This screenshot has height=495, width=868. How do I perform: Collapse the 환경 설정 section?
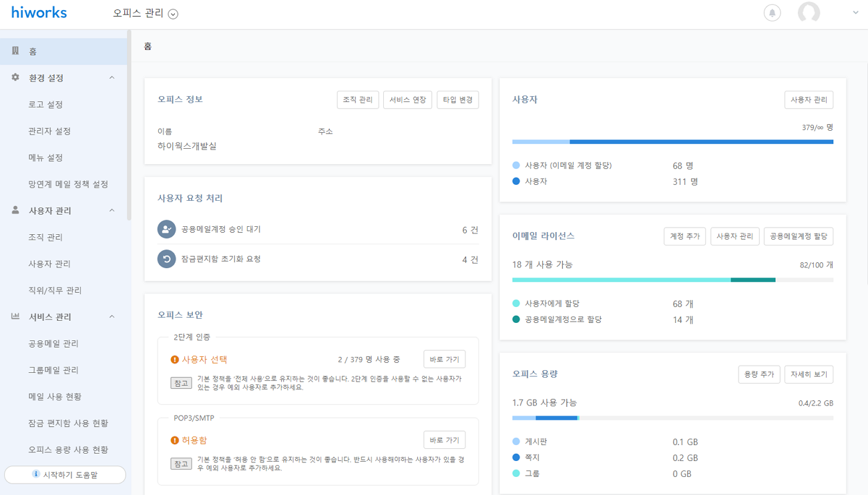(112, 77)
